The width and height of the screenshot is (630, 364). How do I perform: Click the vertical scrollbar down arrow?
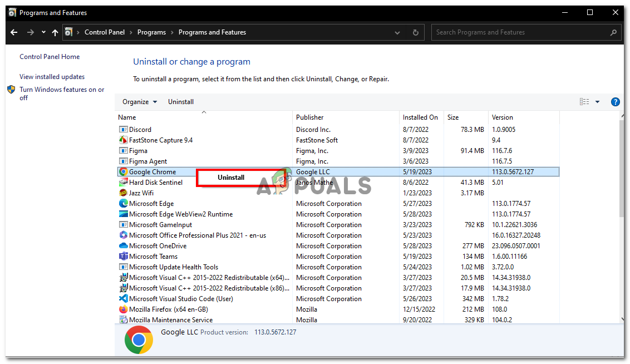[x=622, y=319]
